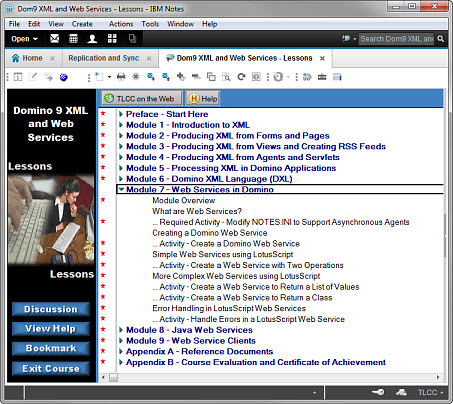
Task: Open the View menu
Action: coord(56,24)
